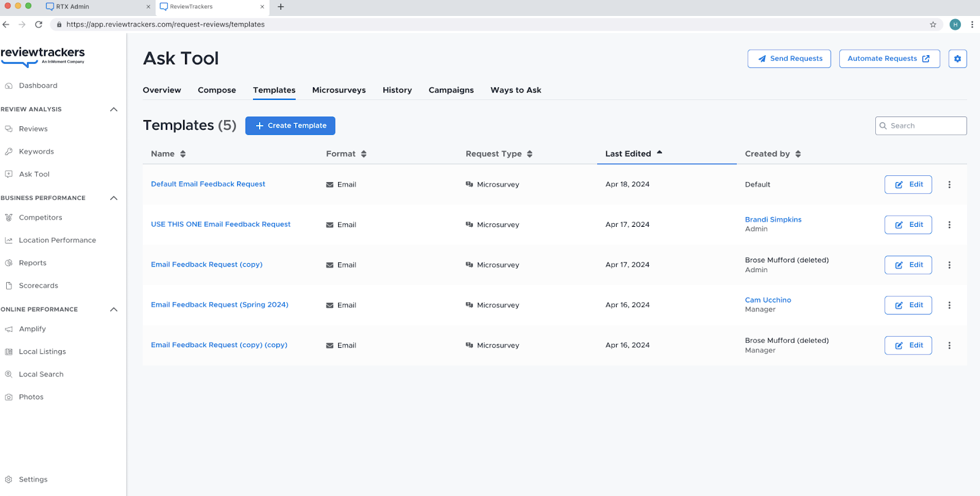Open kebab menu for Spring 2024 template
The width and height of the screenshot is (980, 496).
click(x=949, y=305)
